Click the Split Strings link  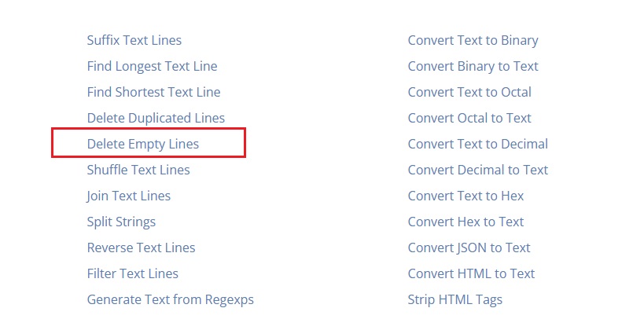click(121, 222)
